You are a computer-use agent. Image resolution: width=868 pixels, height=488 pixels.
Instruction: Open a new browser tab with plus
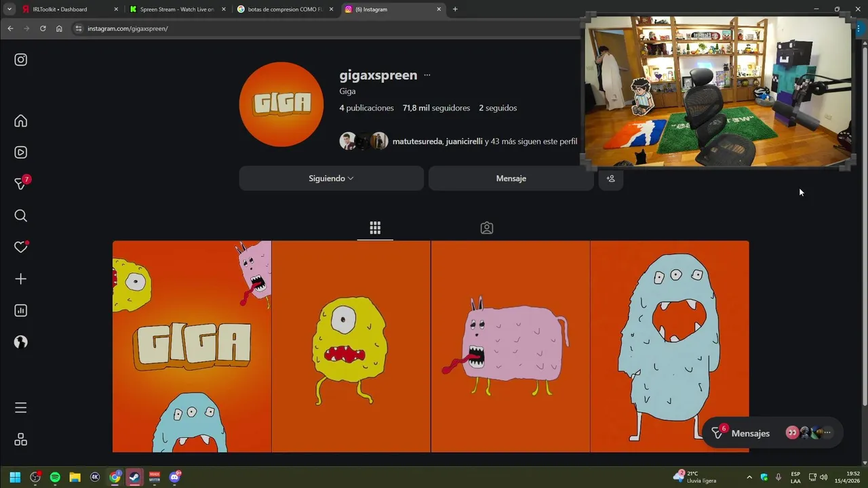(x=455, y=9)
